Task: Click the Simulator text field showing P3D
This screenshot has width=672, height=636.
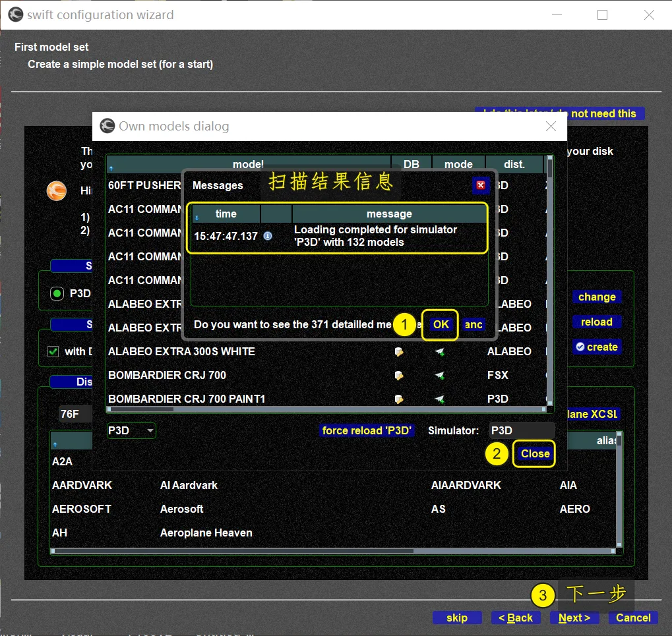Action: 522,430
